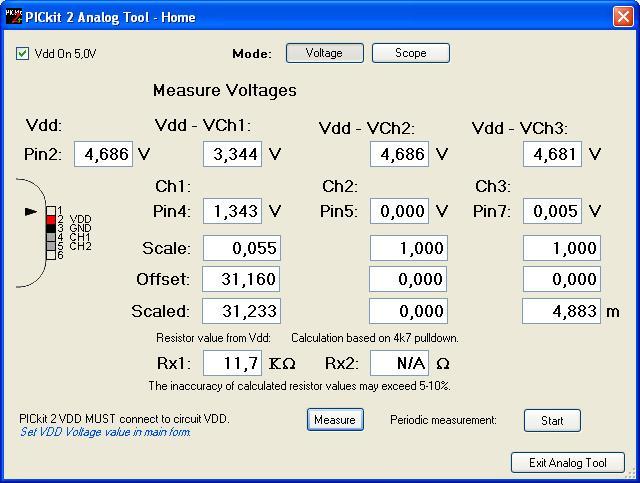Start periodic measurement
This screenshot has width=640, height=483.
(x=552, y=421)
